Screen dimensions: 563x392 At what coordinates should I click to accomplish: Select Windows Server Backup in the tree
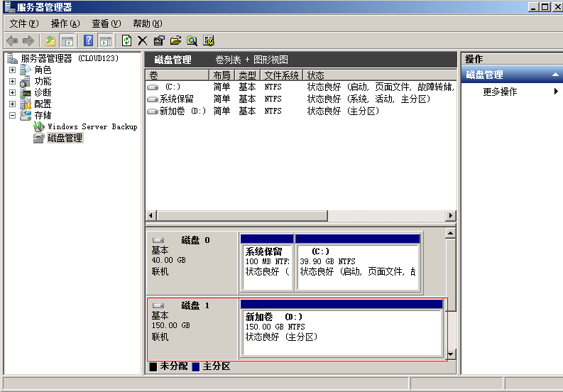92,126
